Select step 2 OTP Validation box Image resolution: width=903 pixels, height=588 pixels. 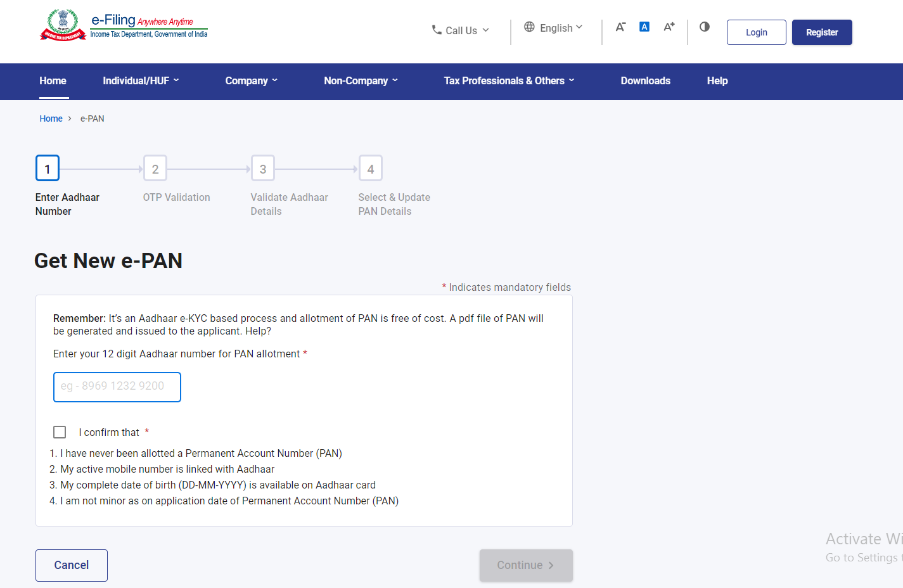point(155,169)
